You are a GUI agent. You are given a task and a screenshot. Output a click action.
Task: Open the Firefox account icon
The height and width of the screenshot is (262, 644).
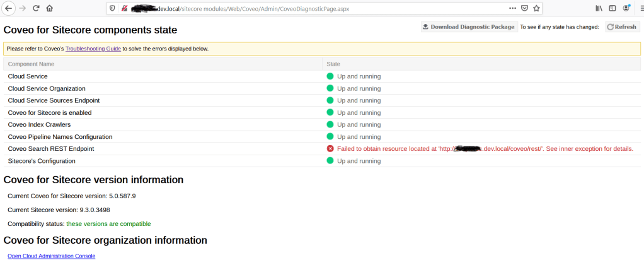[626, 8]
